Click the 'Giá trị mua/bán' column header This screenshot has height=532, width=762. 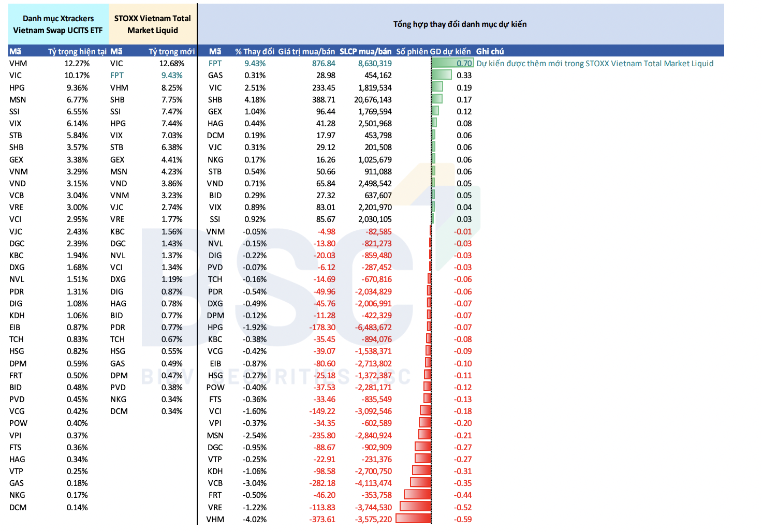point(306,51)
